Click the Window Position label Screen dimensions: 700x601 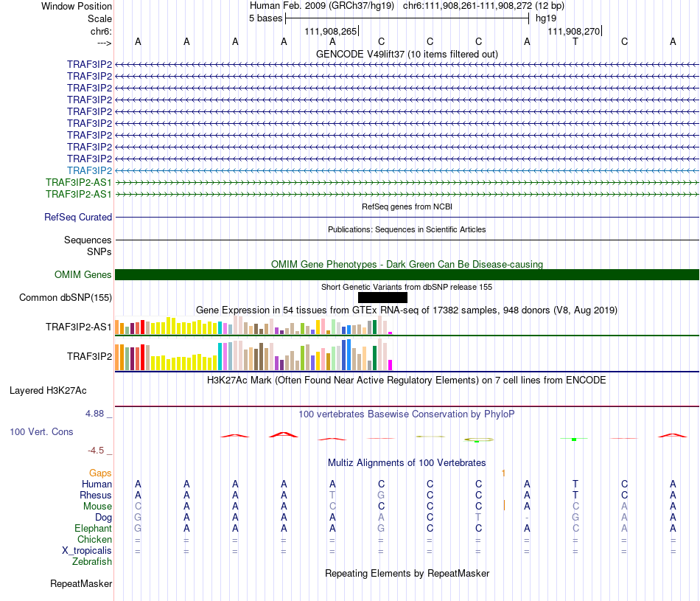click(x=77, y=6)
